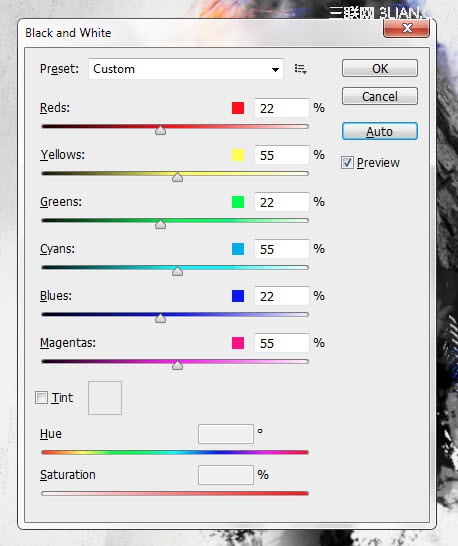Screen dimensions: 458x546
Task: Open the preset options menu icon
Action: [300, 69]
